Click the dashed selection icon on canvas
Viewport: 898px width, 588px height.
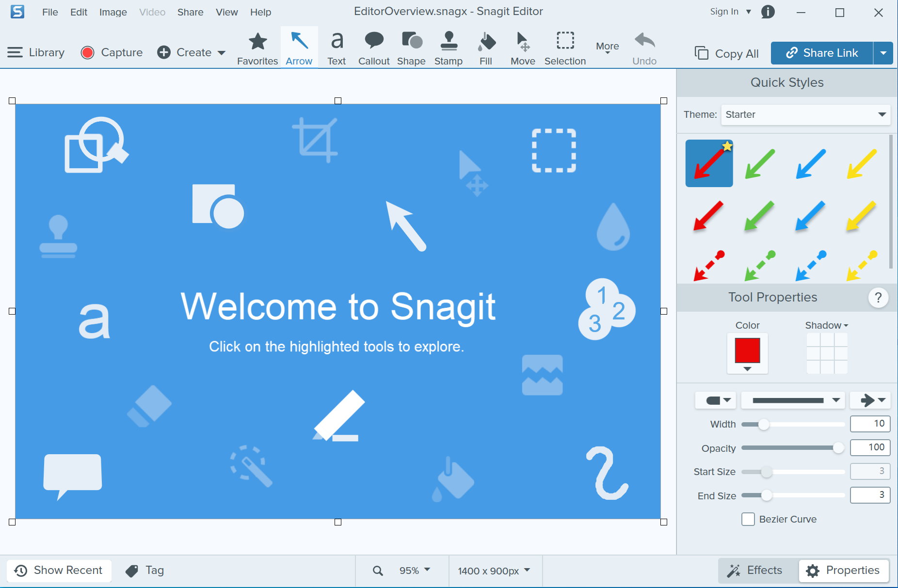[x=554, y=150]
